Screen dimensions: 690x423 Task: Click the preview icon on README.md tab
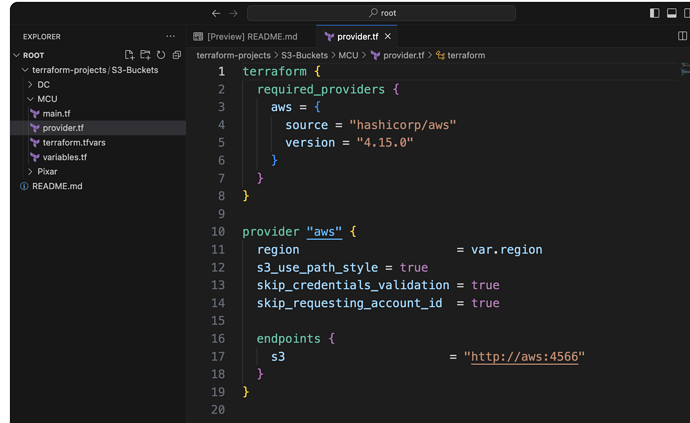point(198,37)
